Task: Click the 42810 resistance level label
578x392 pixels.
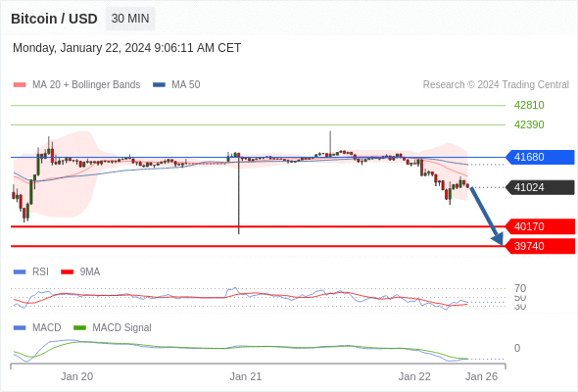Action: coord(529,106)
